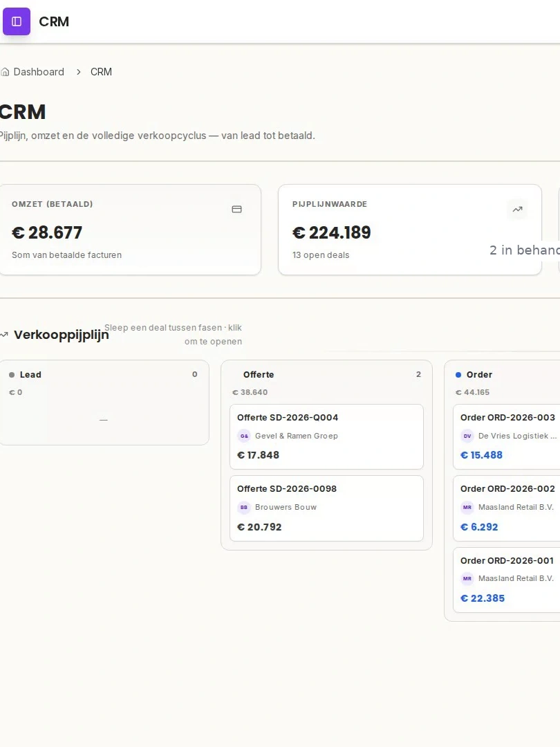
Task: Open the Dashboard breadcrumb link
Action: tap(39, 72)
